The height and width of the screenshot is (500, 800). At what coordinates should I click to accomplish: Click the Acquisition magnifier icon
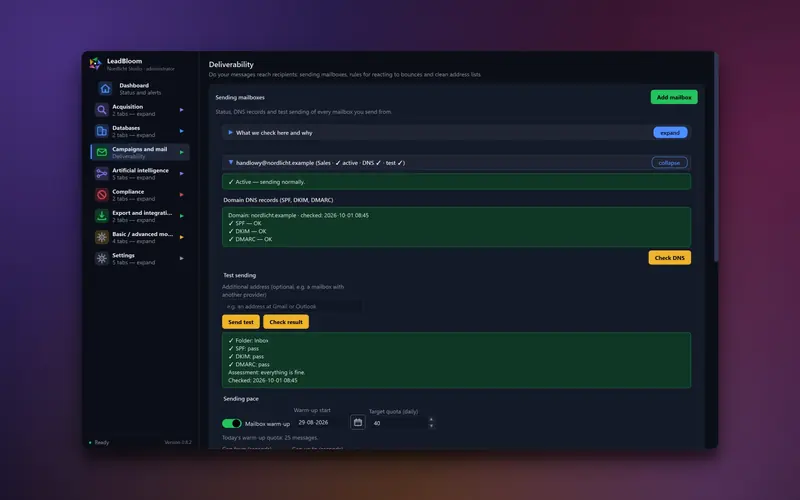(x=102, y=110)
